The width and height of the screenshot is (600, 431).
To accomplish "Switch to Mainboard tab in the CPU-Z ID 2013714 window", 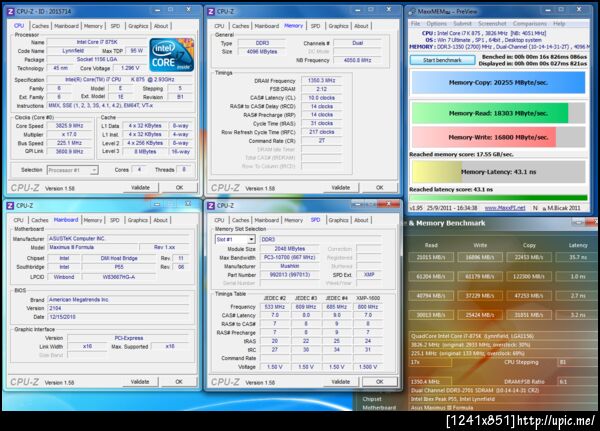I will [x=66, y=26].
